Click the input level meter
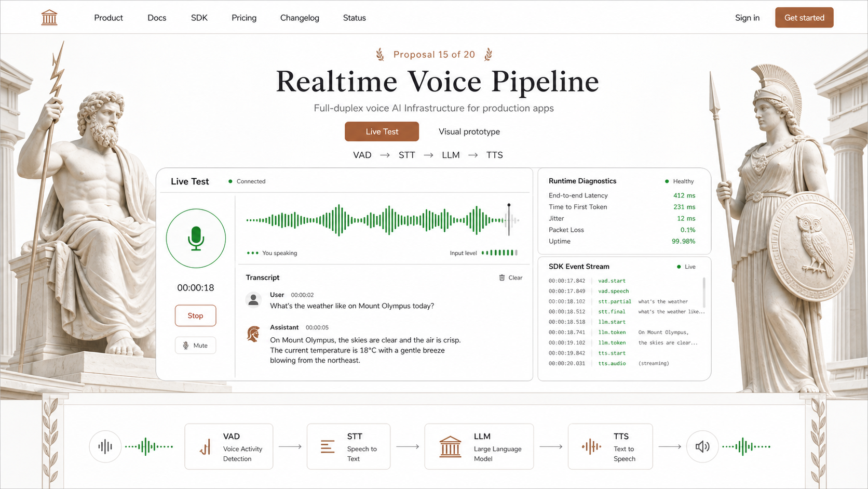 pyautogui.click(x=499, y=253)
